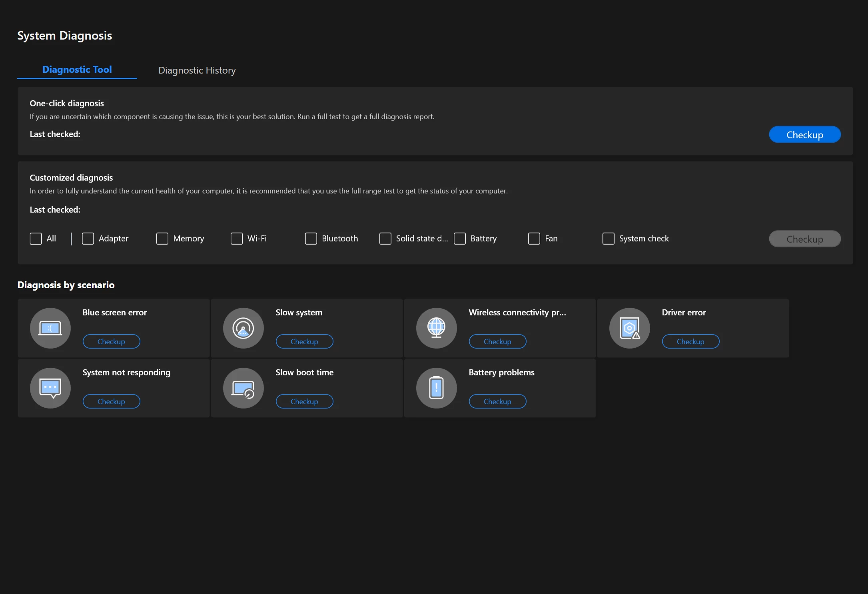Viewport: 868px width, 594px height.
Task: Check the Fan checkbox
Action: tap(534, 239)
